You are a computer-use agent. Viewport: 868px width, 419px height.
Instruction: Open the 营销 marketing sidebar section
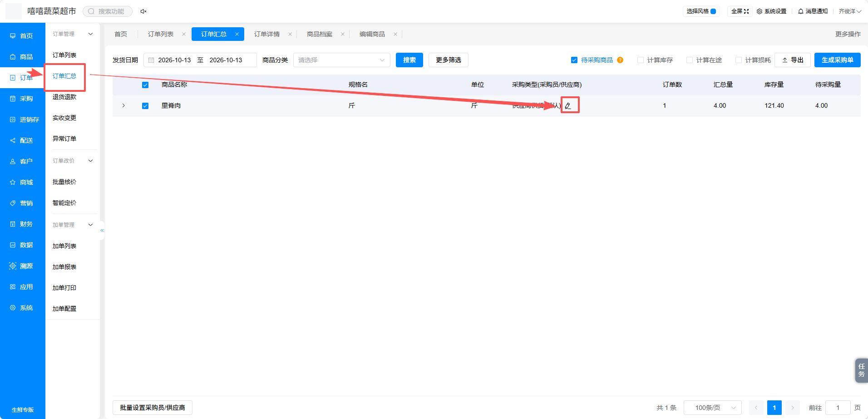click(22, 203)
